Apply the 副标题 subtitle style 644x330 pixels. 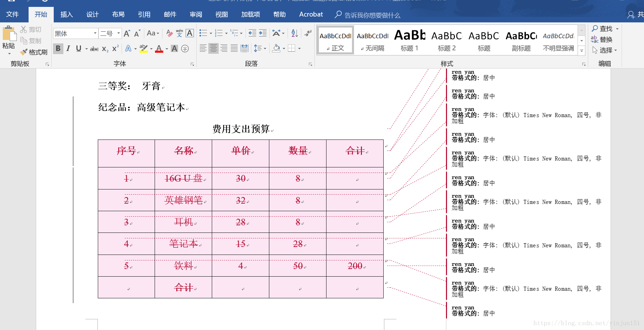521,40
